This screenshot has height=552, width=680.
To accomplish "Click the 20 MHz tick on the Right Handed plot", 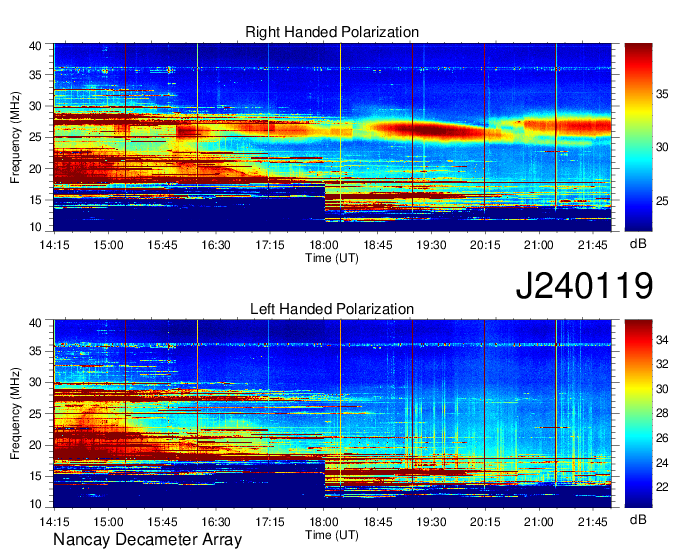I will 35,169.
